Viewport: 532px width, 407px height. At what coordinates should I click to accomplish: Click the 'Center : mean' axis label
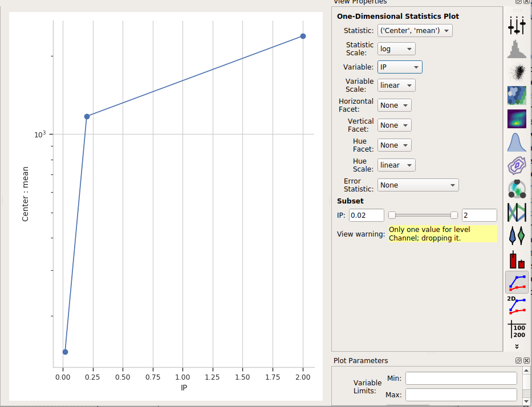[x=25, y=194]
